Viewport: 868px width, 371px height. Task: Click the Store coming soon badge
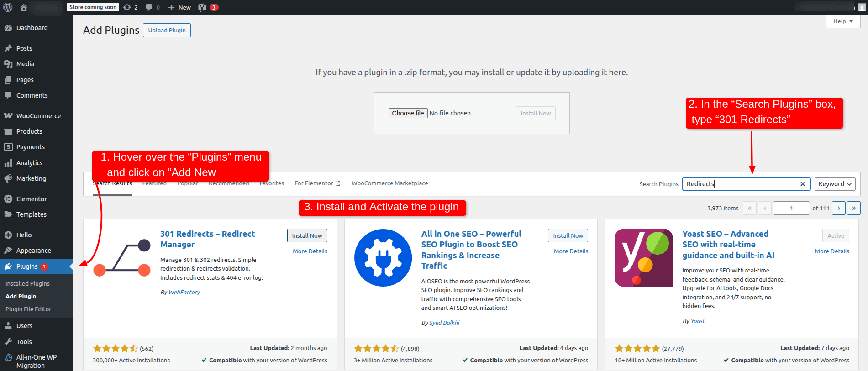(93, 7)
